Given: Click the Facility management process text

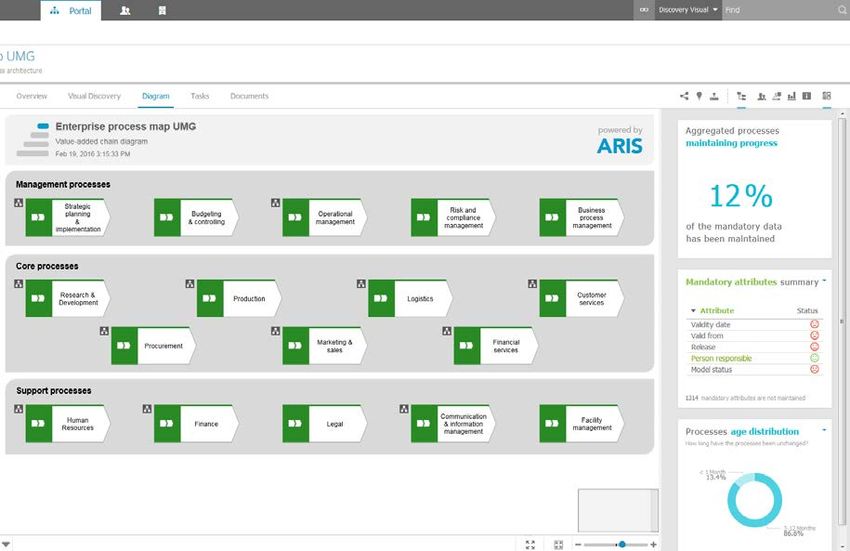Looking at the screenshot, I should tap(592, 424).
